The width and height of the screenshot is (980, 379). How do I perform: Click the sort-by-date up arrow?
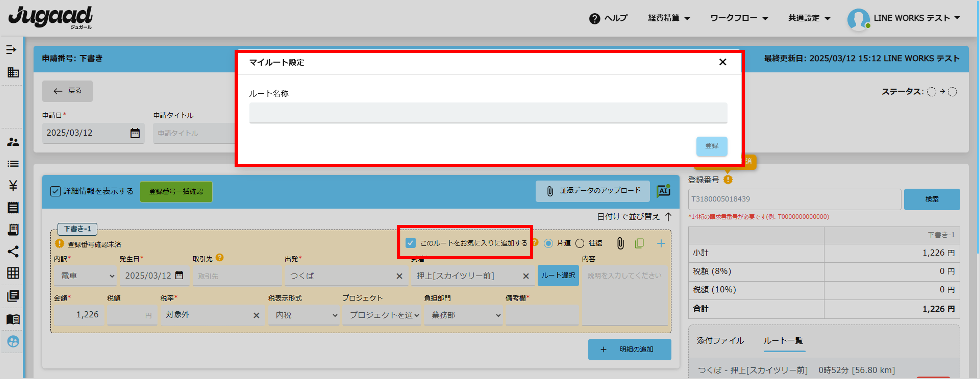tap(668, 217)
